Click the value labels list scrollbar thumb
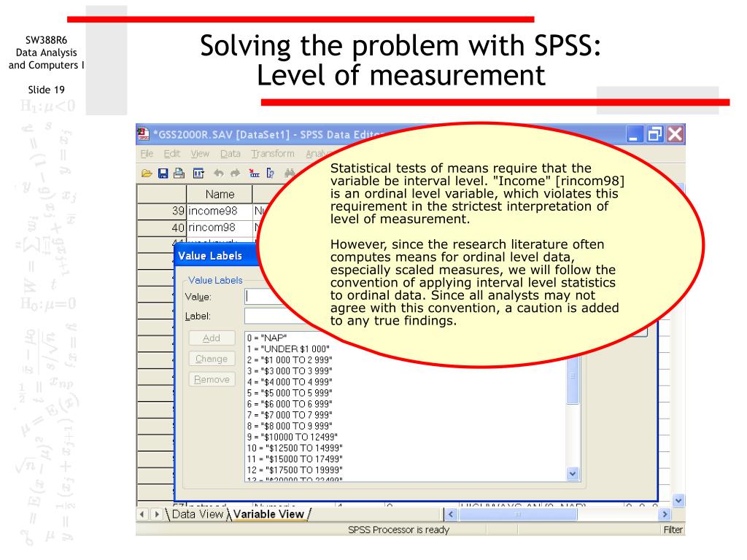Viewport: 747px width, 560px height. click(x=573, y=380)
